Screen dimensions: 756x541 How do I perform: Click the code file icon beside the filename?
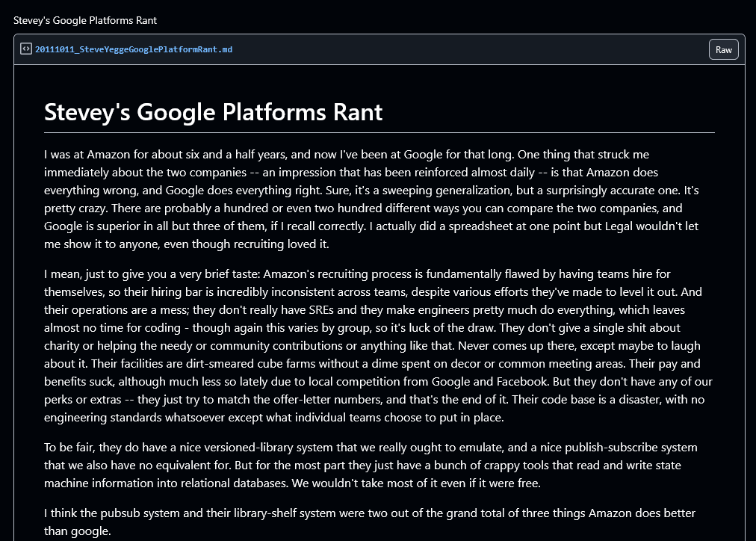tap(26, 49)
